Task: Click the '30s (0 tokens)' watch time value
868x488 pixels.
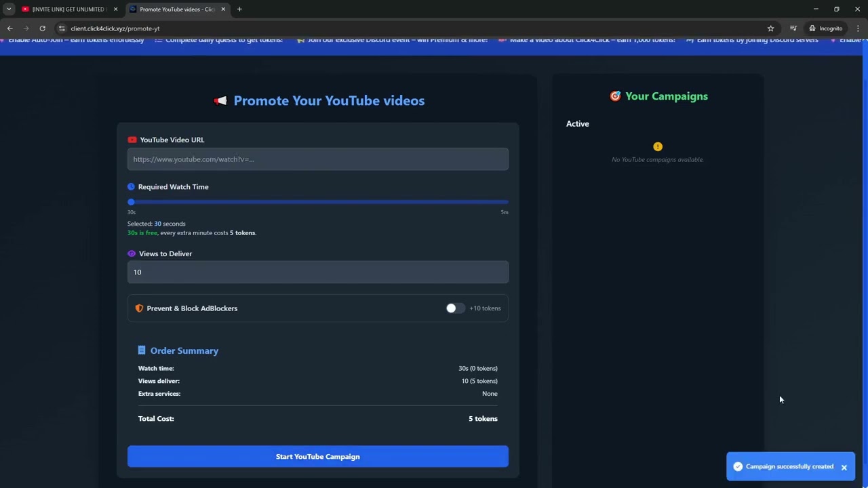Action: [x=478, y=368]
